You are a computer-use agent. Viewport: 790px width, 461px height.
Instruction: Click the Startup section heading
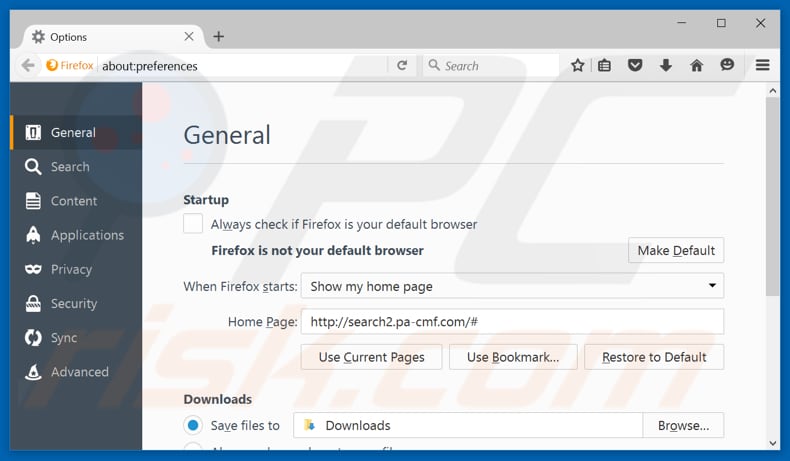point(206,200)
